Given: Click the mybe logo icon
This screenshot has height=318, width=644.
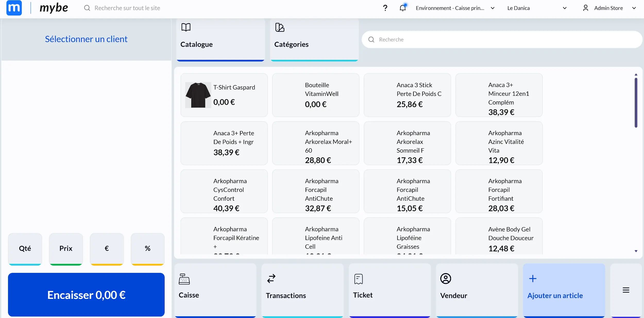Looking at the screenshot, I should pyautogui.click(x=14, y=8).
